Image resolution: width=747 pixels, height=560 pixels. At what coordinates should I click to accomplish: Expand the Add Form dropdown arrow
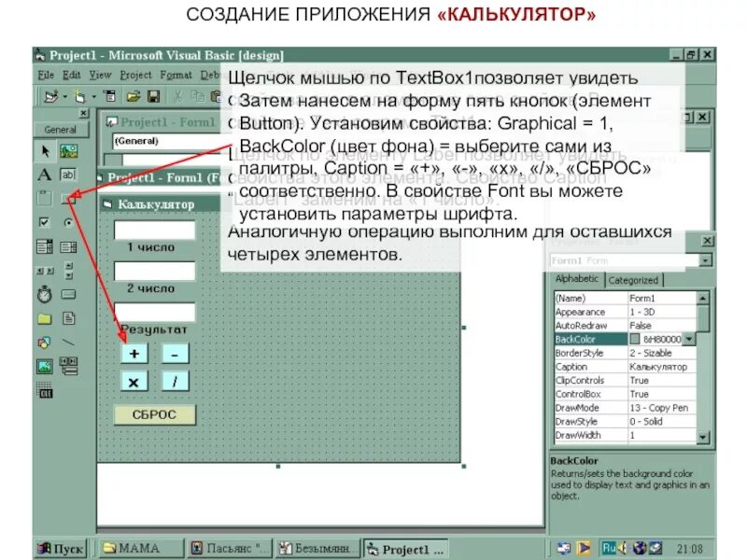point(94,97)
